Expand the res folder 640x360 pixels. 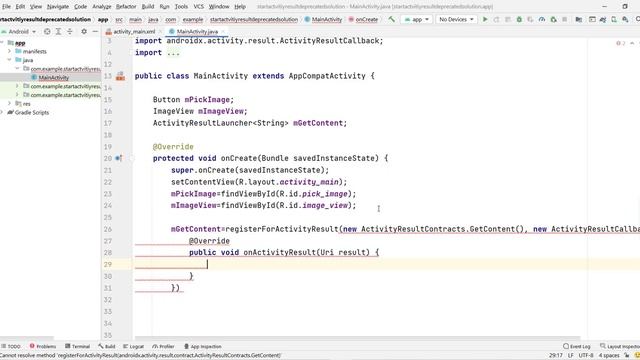9,104
